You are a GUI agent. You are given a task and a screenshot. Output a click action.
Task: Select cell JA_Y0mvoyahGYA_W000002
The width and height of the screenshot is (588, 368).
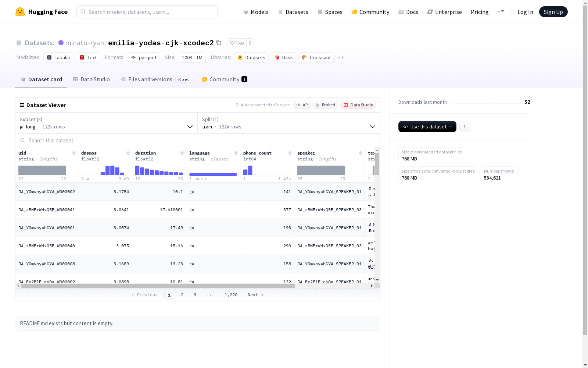coord(47,192)
